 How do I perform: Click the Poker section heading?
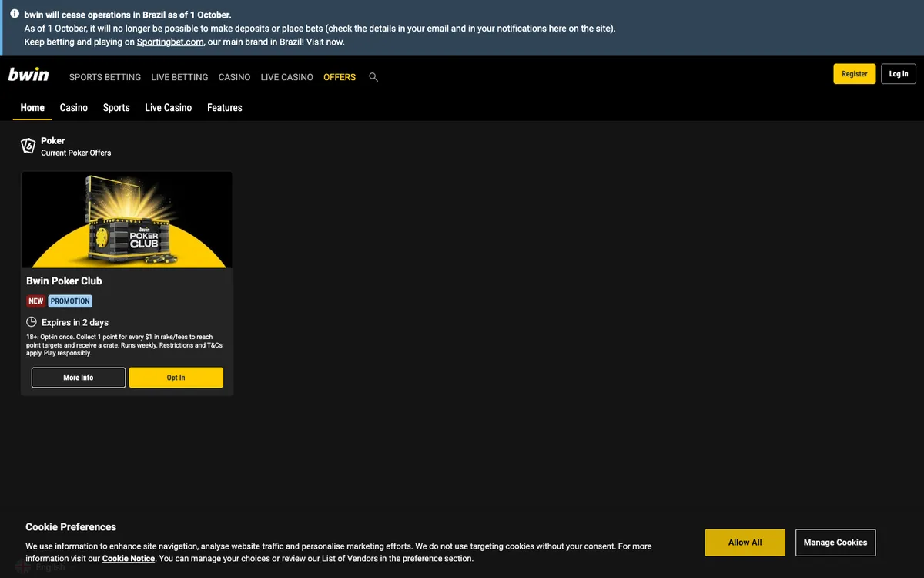[x=53, y=141]
